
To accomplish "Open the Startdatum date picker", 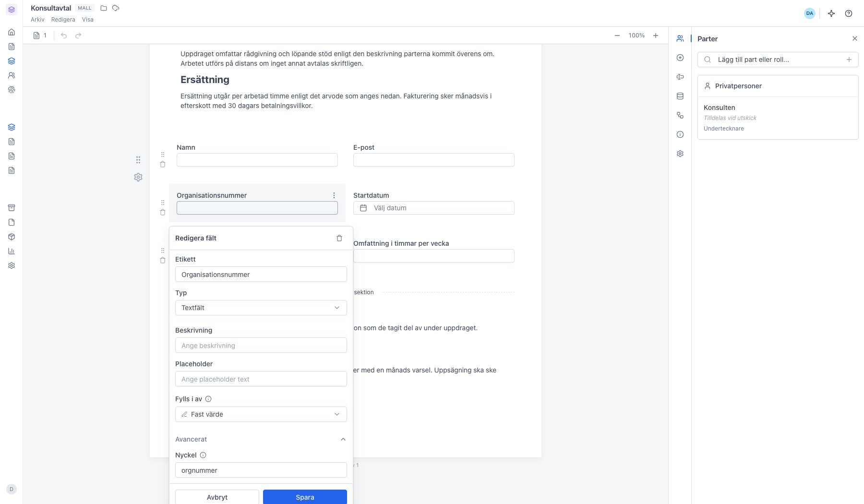I will click(434, 208).
